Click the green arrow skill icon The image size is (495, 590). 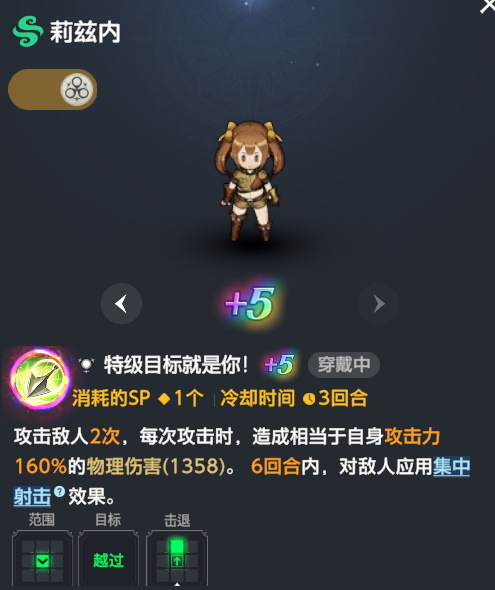pos(39,379)
